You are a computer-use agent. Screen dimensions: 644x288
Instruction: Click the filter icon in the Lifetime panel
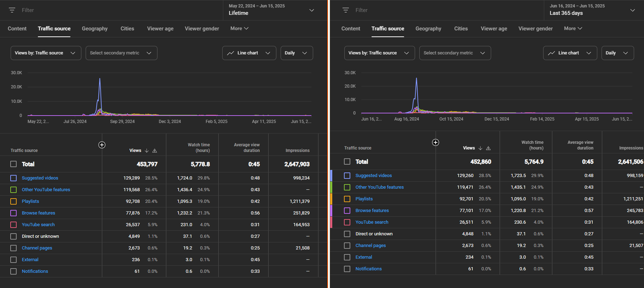12,10
